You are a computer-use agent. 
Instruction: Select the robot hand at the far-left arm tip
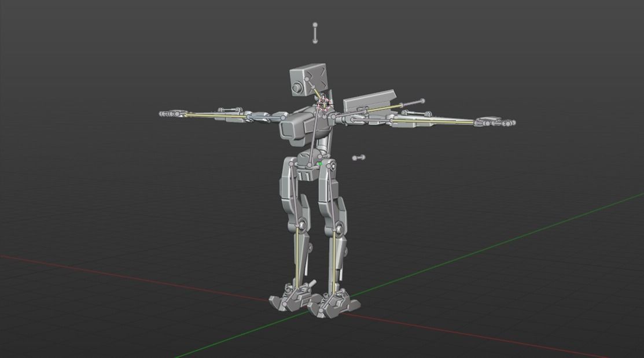[173, 114]
